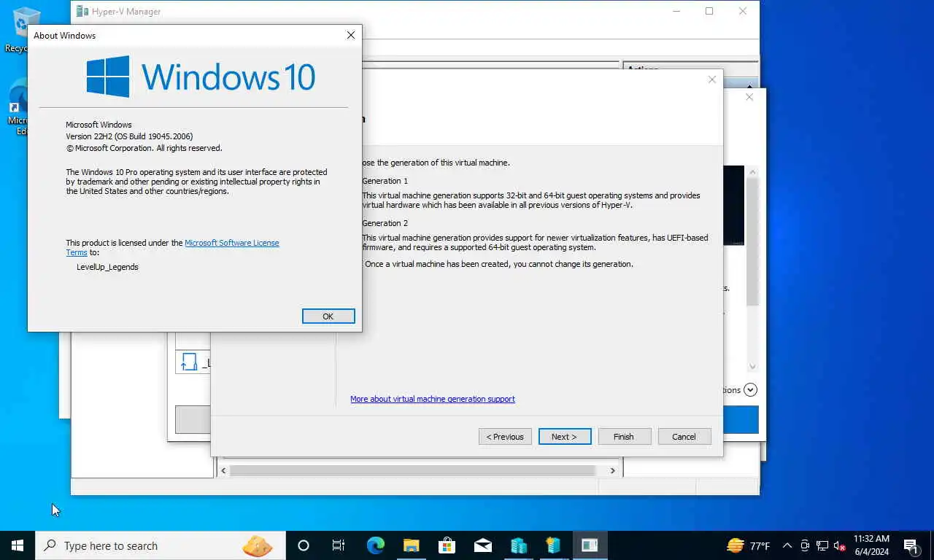Viewport: 934px width, 560px height.
Task: Click the muted volume tray icon
Action: tap(840, 545)
